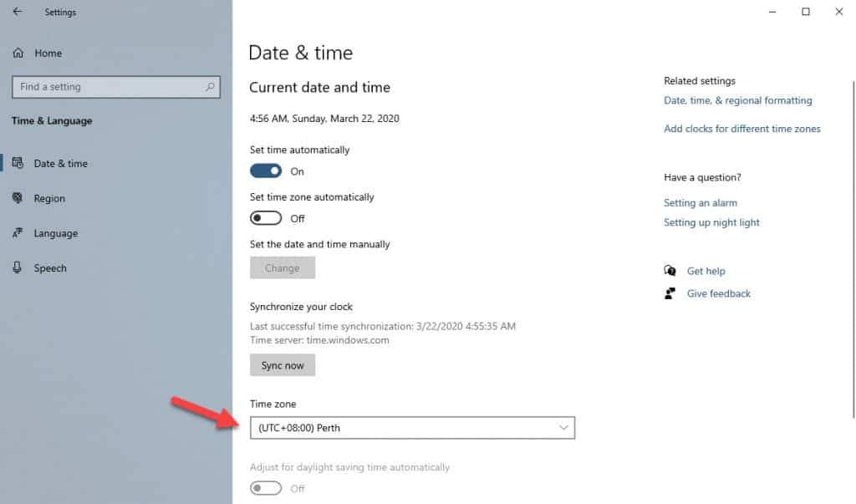Image resolution: width=856 pixels, height=504 pixels.
Task: Select the Language icon in sidebar
Action: [18, 233]
